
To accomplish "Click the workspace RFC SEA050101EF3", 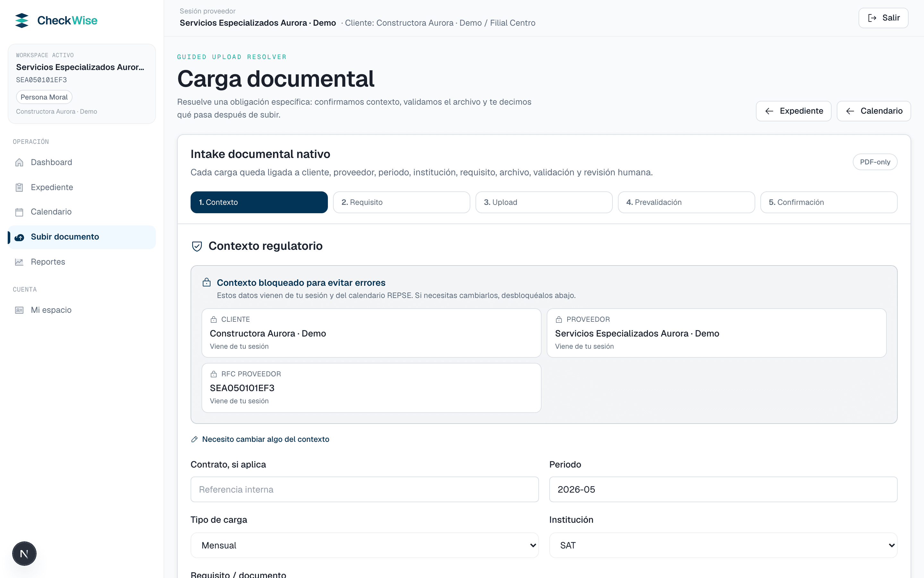I will pos(41,80).
